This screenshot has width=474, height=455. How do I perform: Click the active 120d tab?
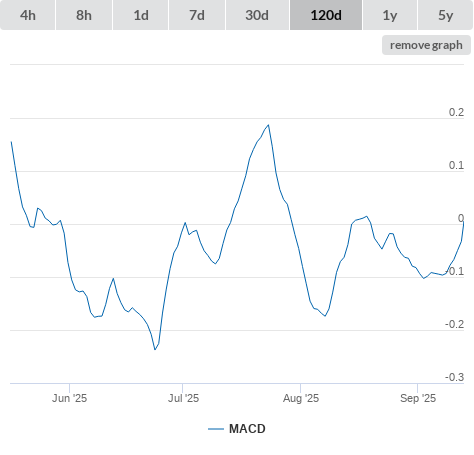326,15
